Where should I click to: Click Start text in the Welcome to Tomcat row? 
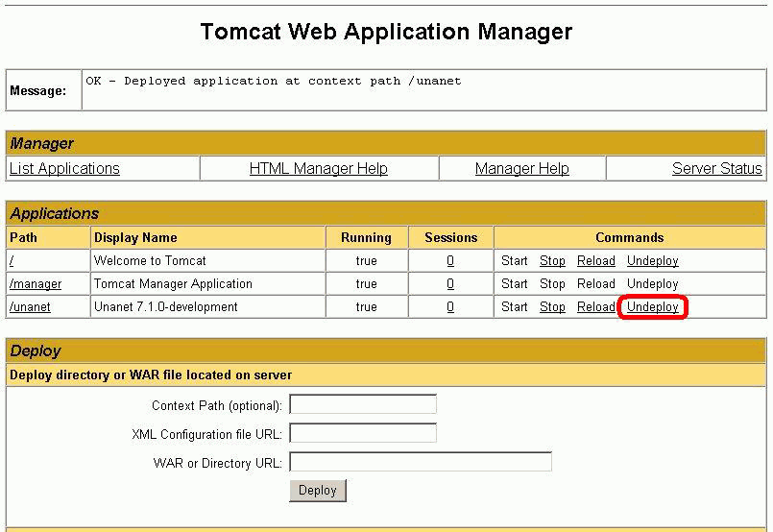[x=514, y=261]
